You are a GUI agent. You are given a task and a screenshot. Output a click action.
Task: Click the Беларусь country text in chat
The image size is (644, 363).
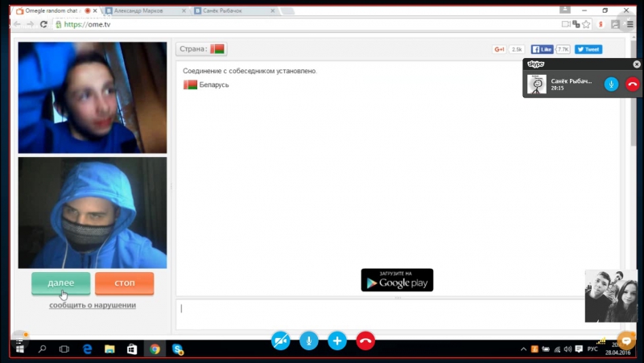coord(214,85)
